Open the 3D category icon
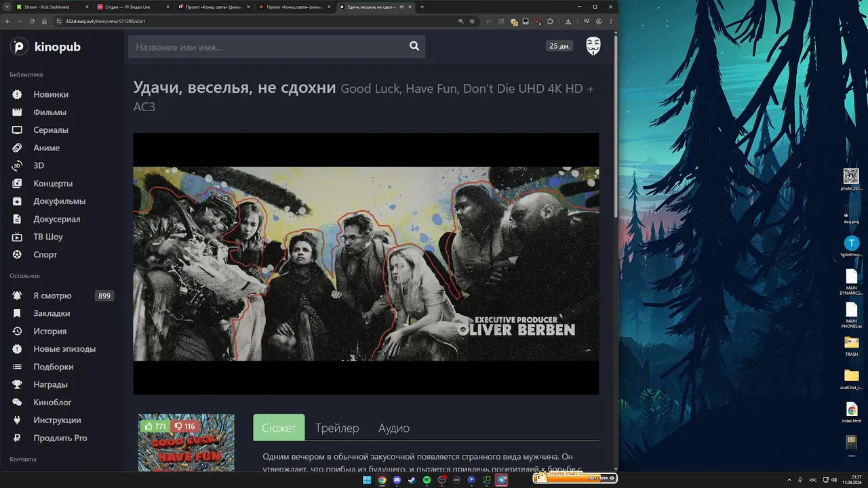The width and height of the screenshot is (868, 488). (17, 165)
